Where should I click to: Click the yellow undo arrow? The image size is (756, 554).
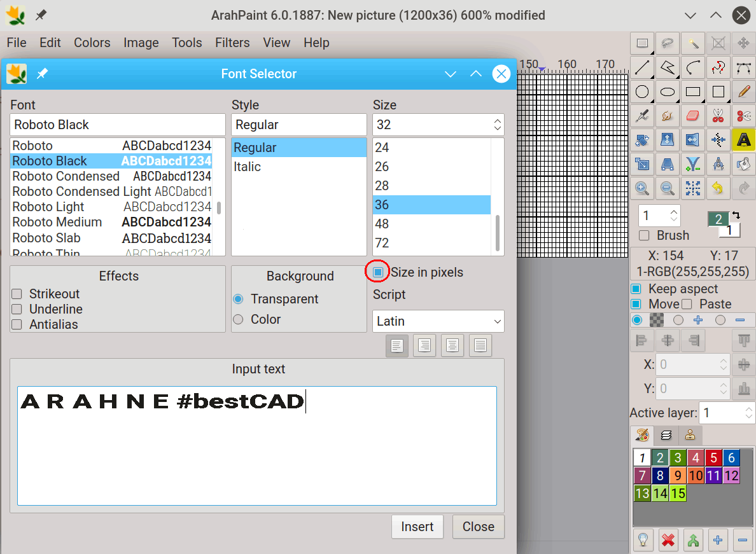pyautogui.click(x=718, y=188)
